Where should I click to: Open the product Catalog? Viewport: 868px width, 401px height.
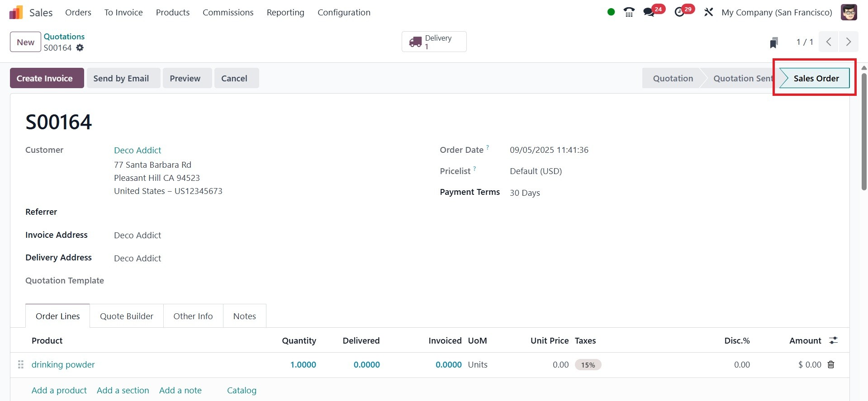pos(242,390)
